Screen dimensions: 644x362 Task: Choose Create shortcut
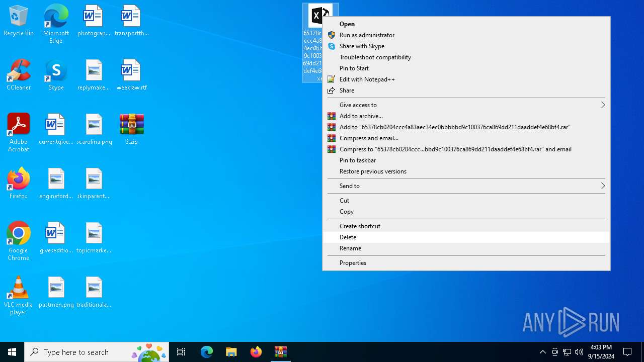pyautogui.click(x=466, y=226)
